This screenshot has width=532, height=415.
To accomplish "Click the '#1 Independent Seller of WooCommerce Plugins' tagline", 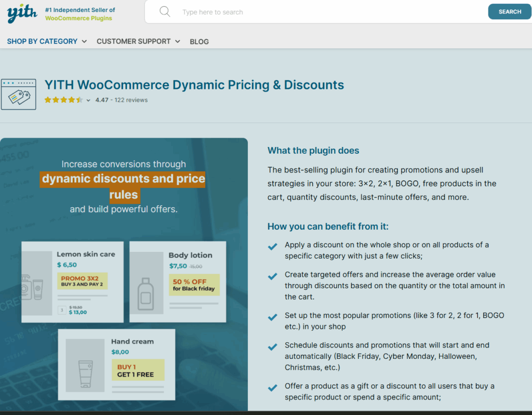I will click(80, 14).
